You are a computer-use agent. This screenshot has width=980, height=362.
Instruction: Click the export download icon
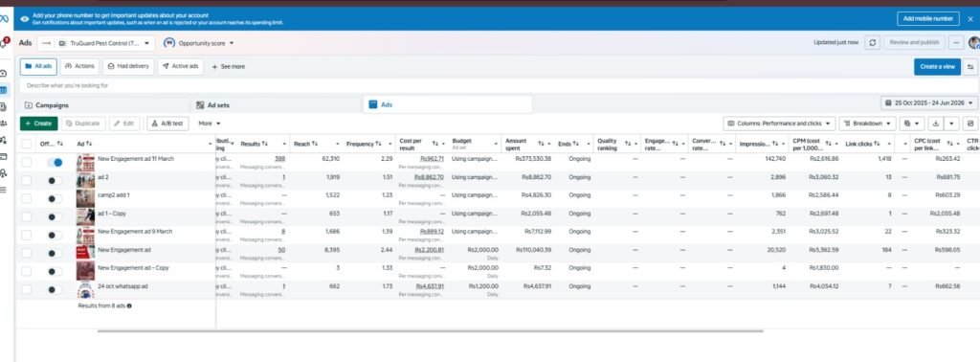[936, 124]
